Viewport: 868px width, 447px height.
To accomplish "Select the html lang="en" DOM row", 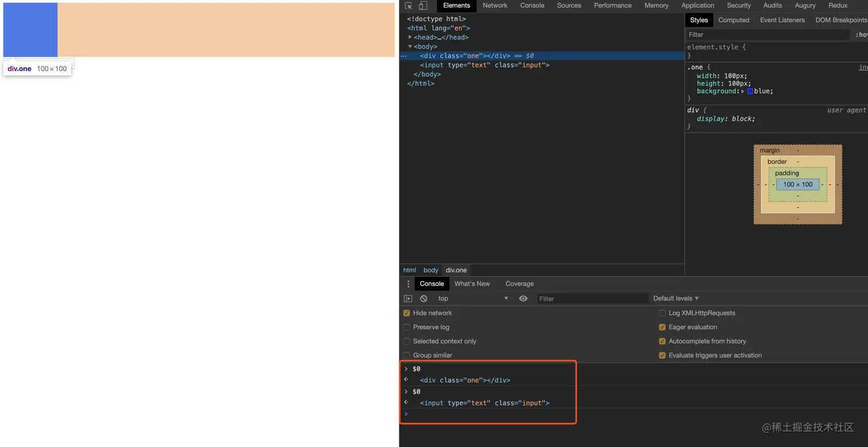I will pyautogui.click(x=542, y=28).
